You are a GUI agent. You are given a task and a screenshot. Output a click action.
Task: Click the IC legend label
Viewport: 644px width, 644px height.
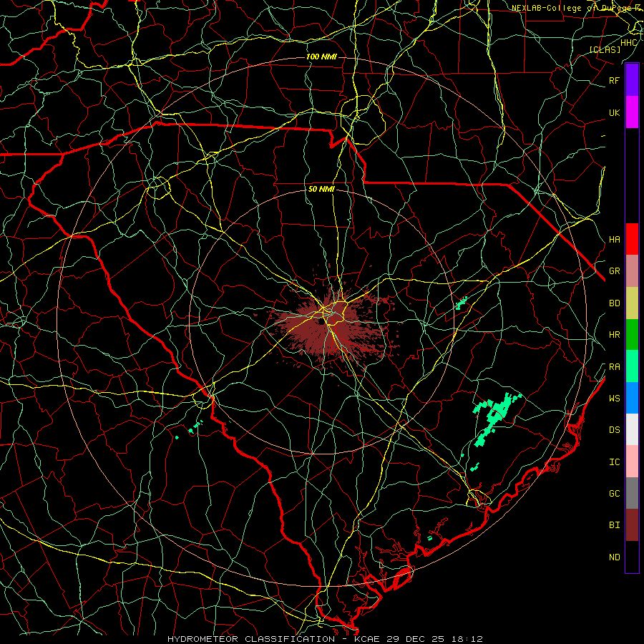tap(614, 462)
